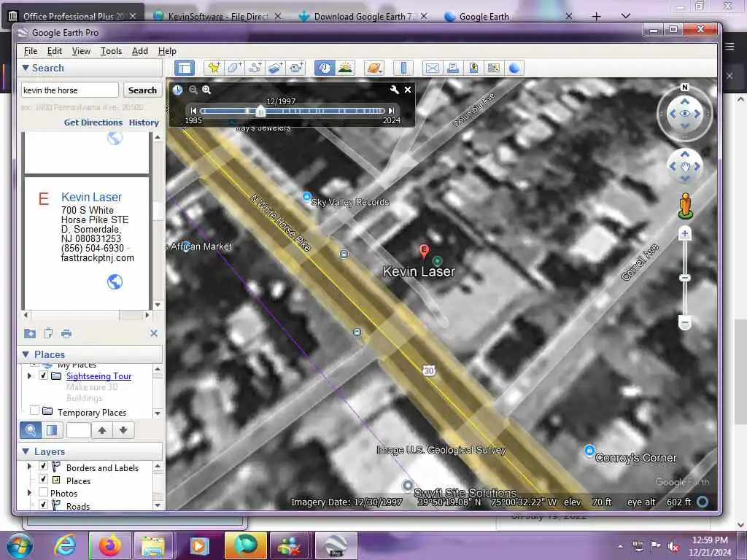
Task: Click the time slider clock icon
Action: pyautogui.click(x=178, y=90)
